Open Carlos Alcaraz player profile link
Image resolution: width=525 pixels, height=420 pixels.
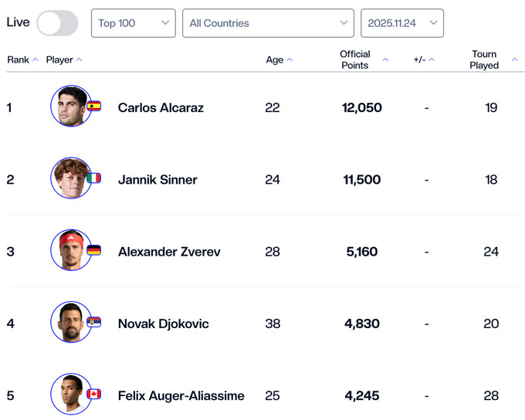tap(161, 108)
